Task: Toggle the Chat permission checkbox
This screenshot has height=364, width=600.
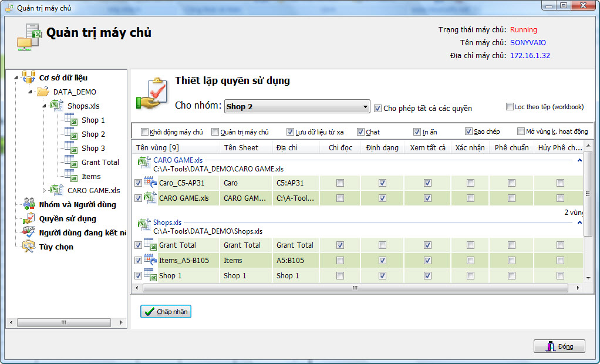Action: pos(360,132)
